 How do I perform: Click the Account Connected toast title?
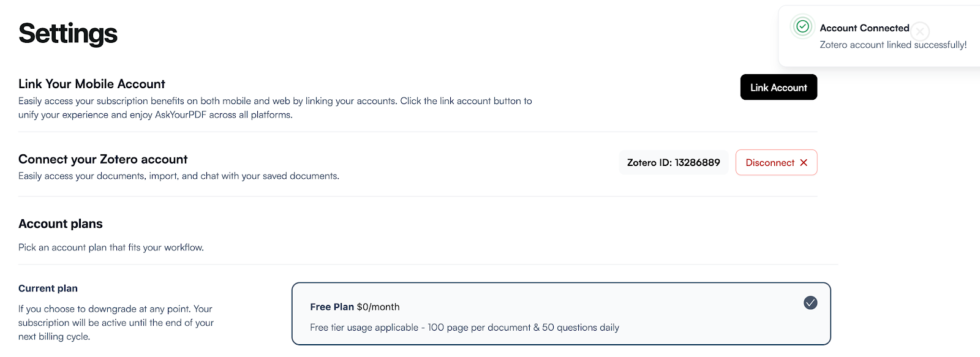point(864,28)
